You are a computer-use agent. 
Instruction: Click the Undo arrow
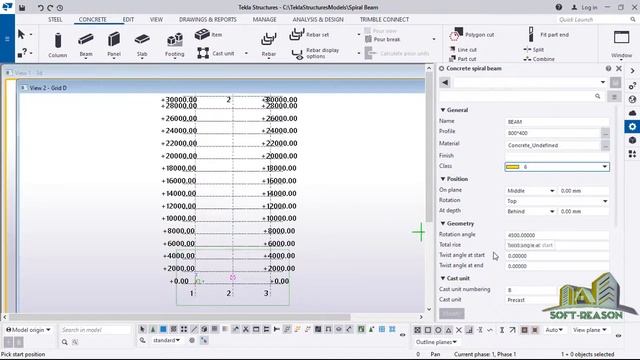(40, 8)
